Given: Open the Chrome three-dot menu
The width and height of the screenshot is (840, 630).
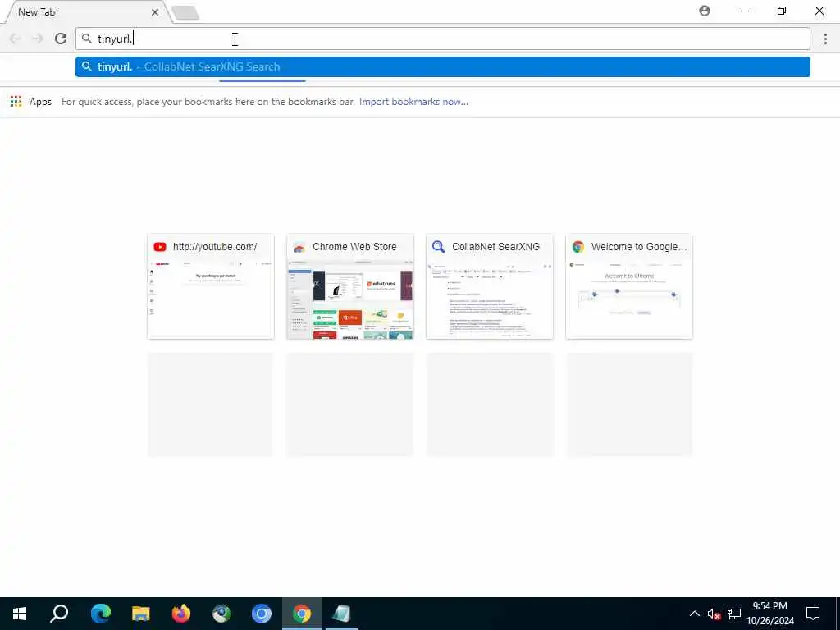Looking at the screenshot, I should (x=825, y=39).
